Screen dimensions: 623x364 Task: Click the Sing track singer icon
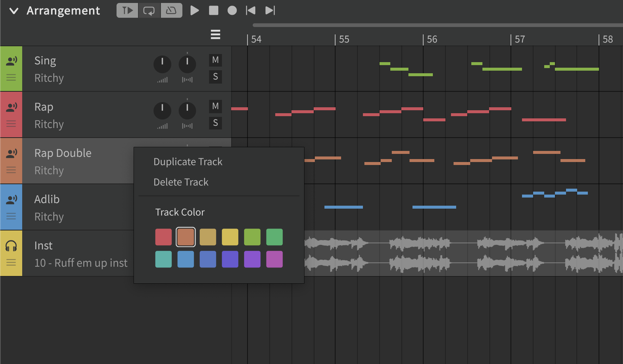11,61
